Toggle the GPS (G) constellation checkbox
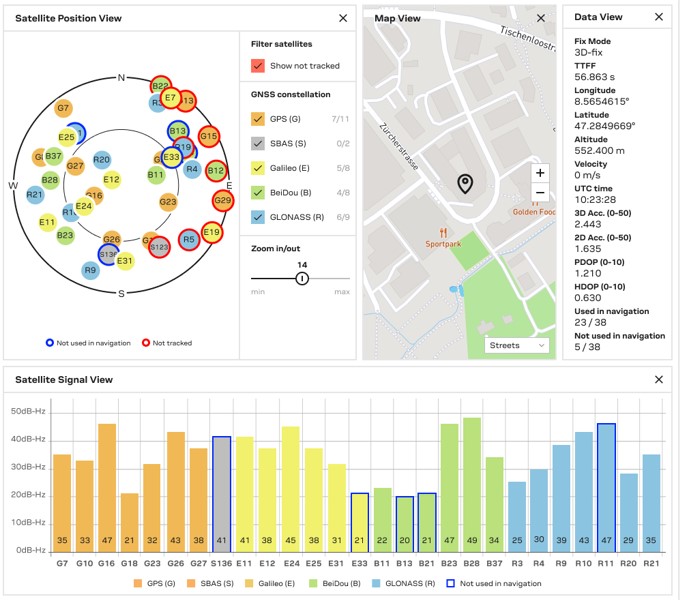This screenshot has height=600, width=680. tap(258, 120)
